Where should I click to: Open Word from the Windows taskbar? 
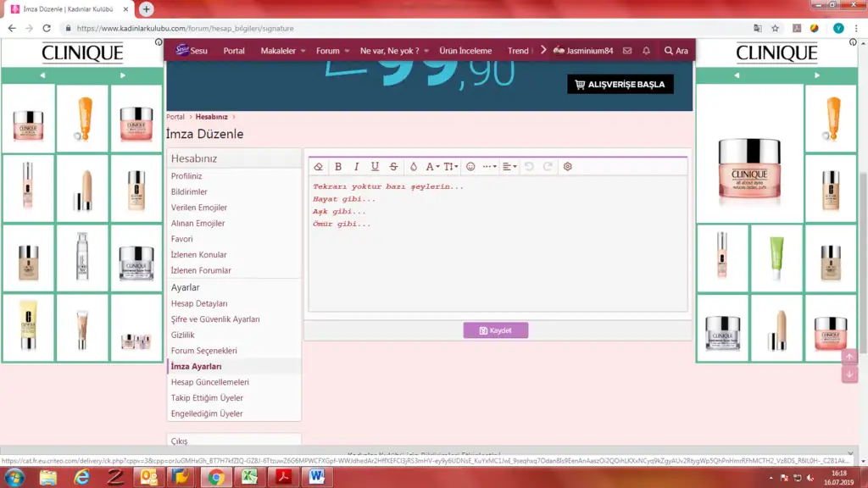click(317, 477)
